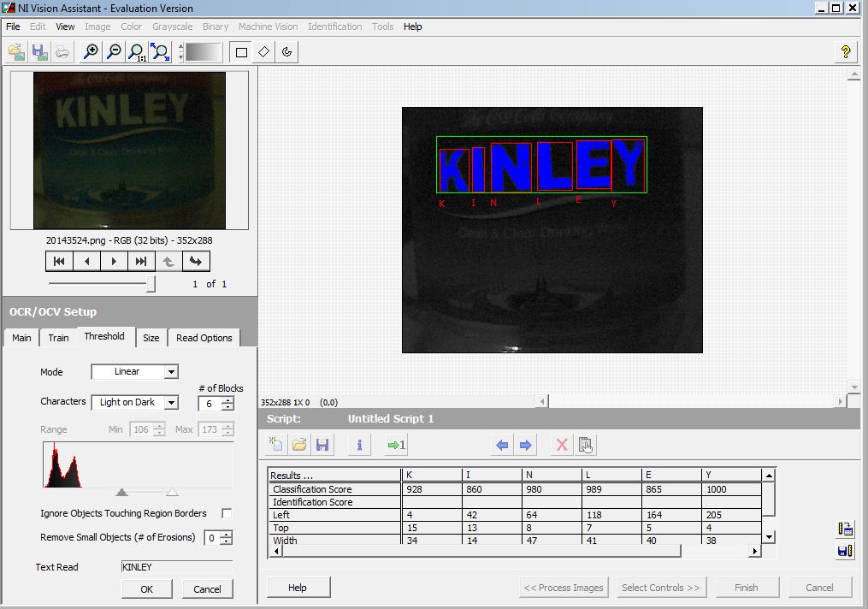Screen dimensions: 868x609
Task: Jump to the last image in browser
Action: click(141, 262)
